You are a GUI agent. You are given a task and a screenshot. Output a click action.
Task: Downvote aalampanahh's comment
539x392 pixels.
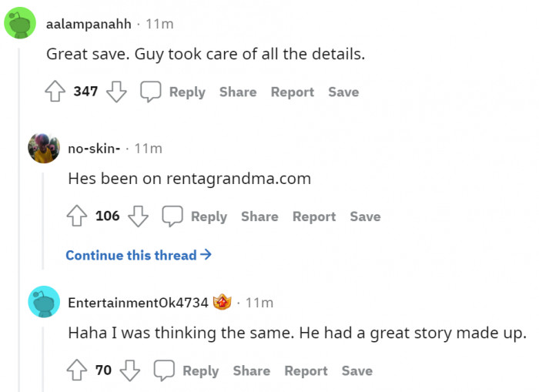[115, 92]
